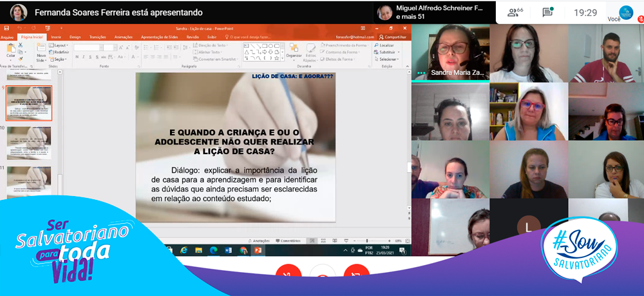Expand the shapes gallery more arrow
The width and height of the screenshot is (644, 296).
[x=283, y=59]
